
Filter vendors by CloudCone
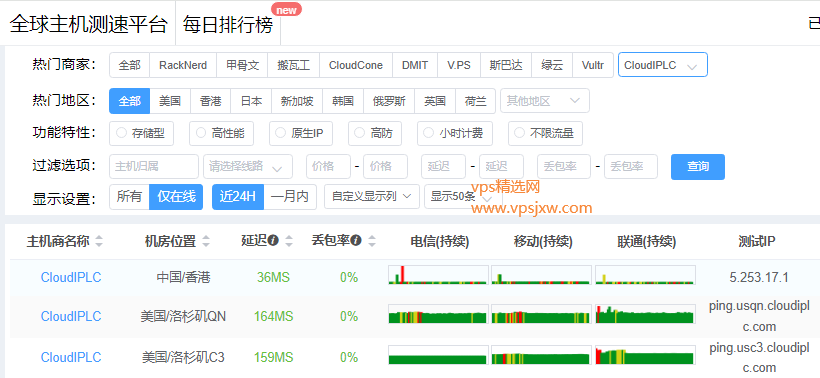[356, 65]
